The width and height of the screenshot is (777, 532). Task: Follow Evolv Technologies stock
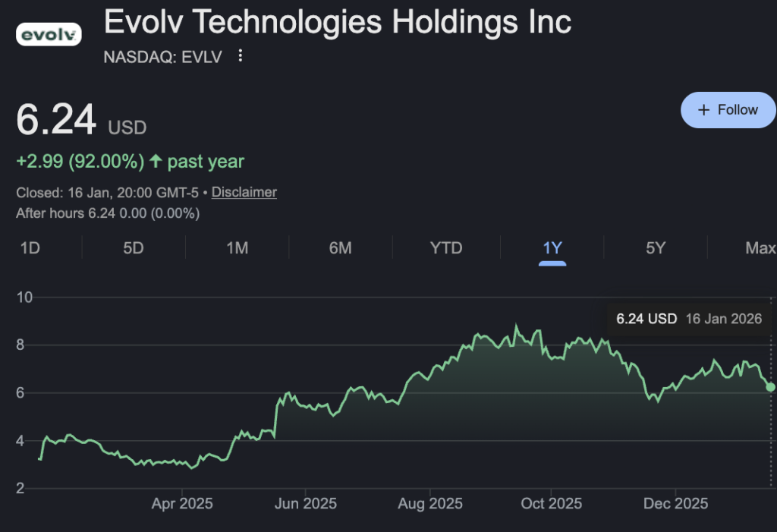728,110
